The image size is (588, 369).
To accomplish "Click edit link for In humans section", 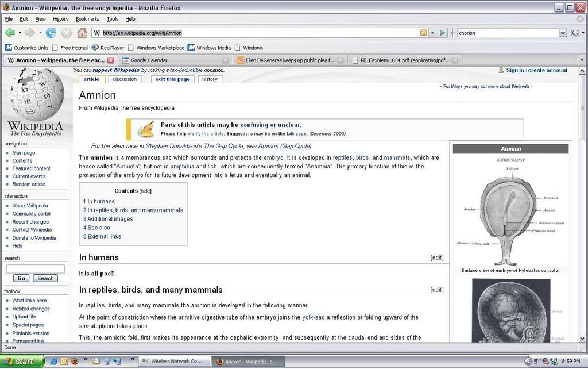I will [437, 257].
